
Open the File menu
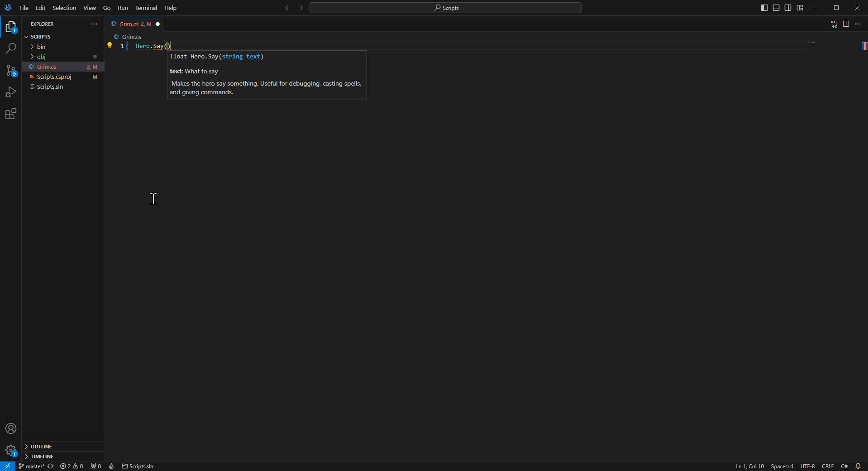[x=24, y=8]
